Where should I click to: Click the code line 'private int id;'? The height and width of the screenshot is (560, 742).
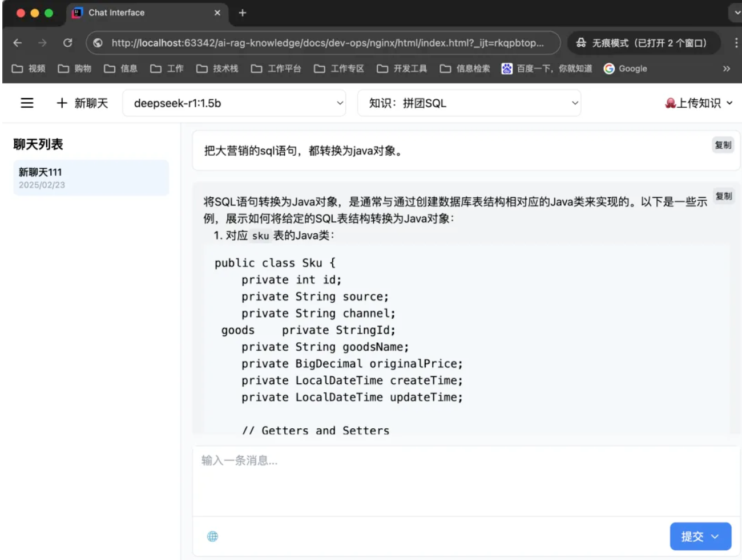tap(292, 280)
